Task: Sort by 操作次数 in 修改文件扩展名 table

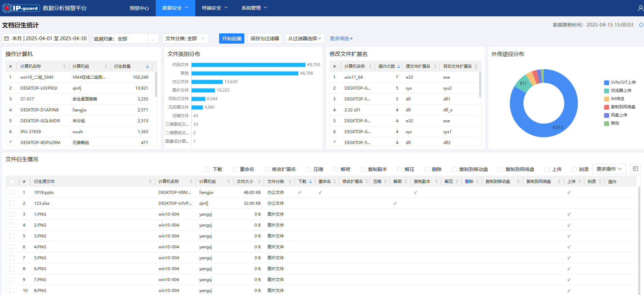Action: (399, 66)
